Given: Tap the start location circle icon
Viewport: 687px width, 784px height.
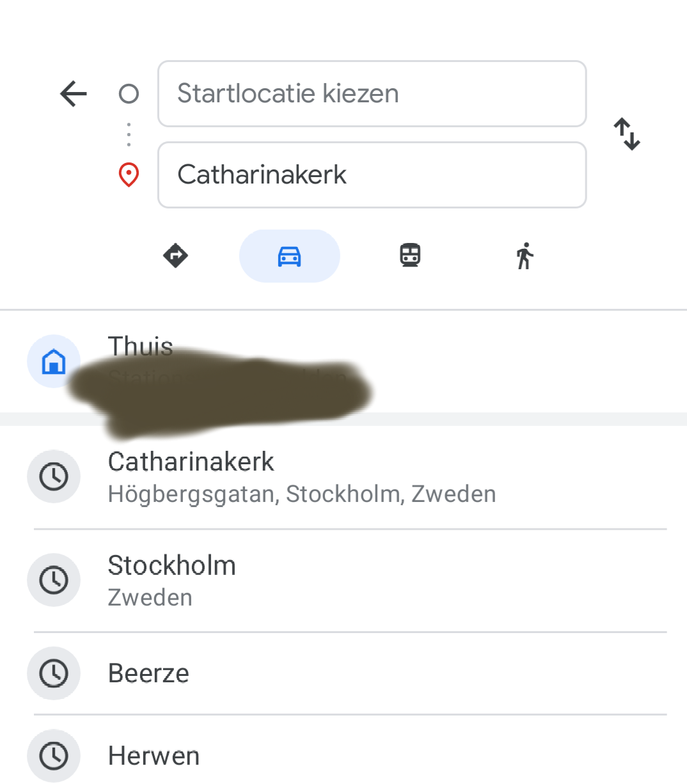Looking at the screenshot, I should [129, 94].
